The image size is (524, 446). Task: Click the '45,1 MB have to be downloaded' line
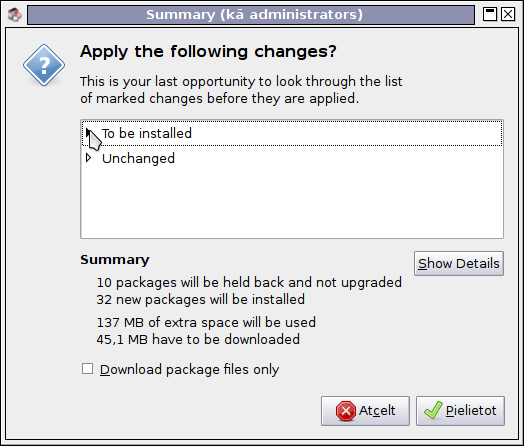tap(198, 339)
